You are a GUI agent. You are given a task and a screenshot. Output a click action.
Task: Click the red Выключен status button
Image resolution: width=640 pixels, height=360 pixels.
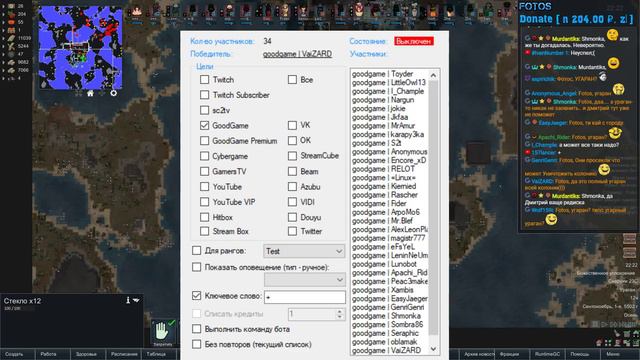click(414, 41)
